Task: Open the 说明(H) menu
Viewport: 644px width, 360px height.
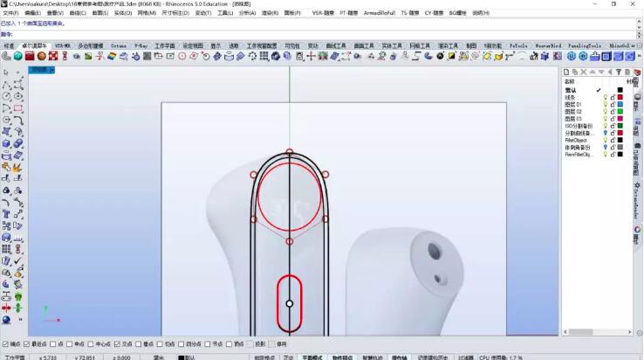Action: click(481, 13)
